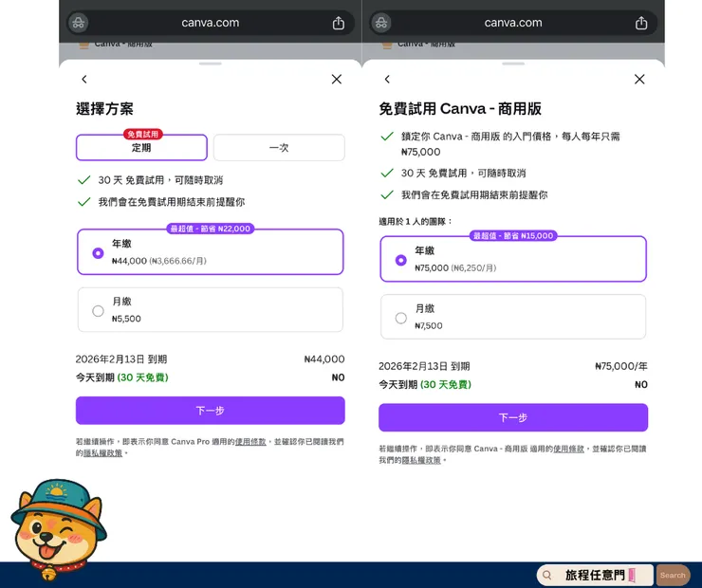Click the 適用於 1 人的團隊 label

(x=416, y=222)
